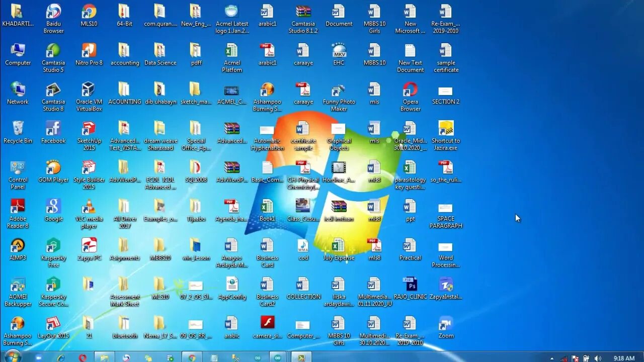Open the Recycle Bin

pyautogui.click(x=18, y=132)
